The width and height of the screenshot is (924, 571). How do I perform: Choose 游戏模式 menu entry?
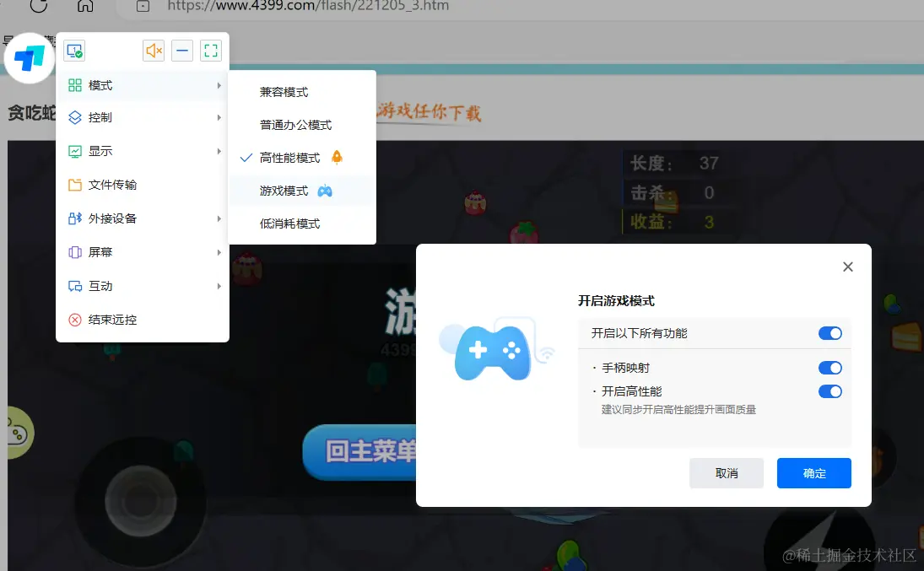tap(302, 191)
